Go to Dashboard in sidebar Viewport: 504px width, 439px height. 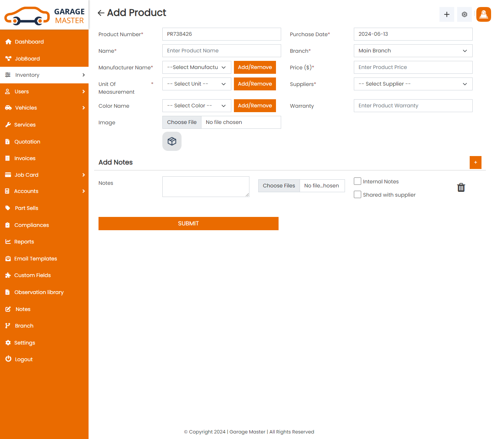(29, 42)
